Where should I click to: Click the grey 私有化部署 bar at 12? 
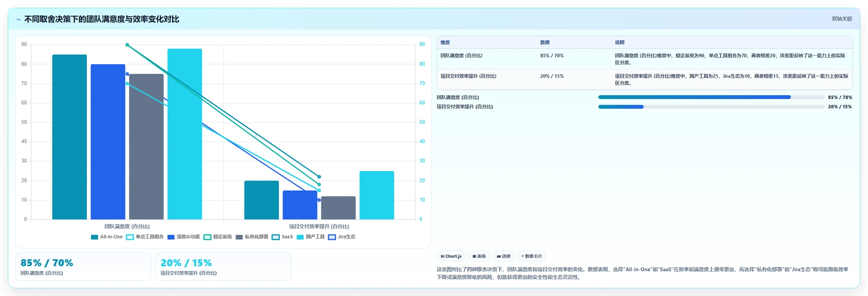point(338,208)
